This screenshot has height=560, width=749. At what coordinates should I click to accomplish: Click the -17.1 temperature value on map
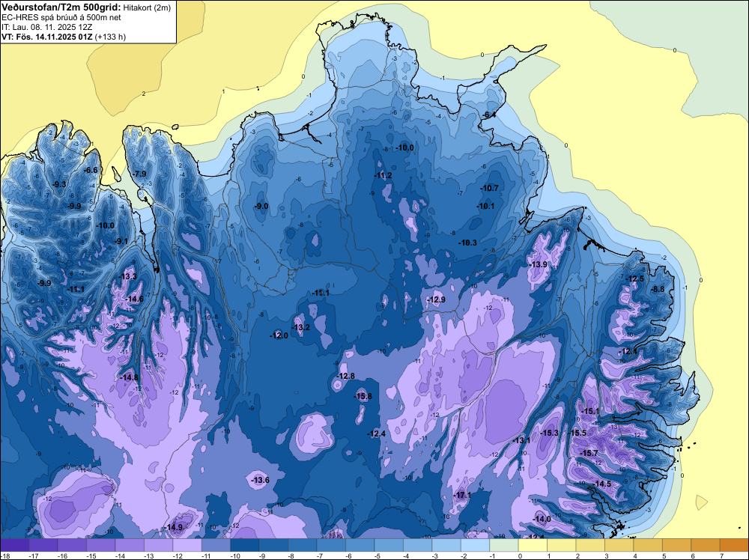coord(463,495)
